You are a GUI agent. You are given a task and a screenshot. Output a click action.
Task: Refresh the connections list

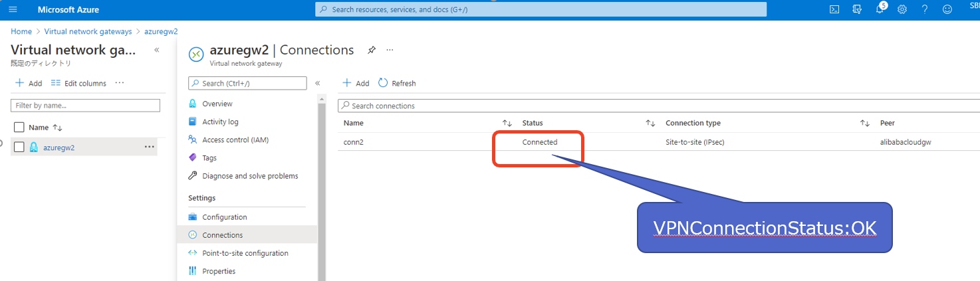pyautogui.click(x=397, y=83)
